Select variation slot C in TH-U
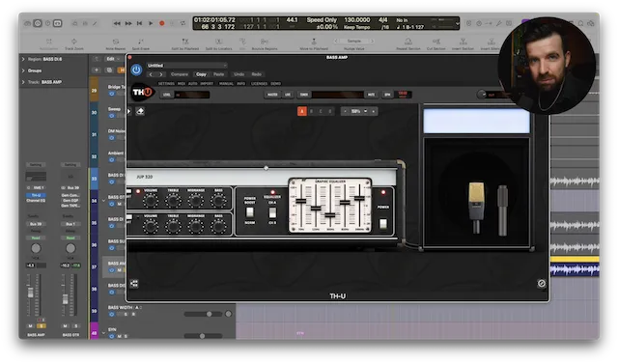This screenshot has width=618, height=364. click(x=321, y=111)
